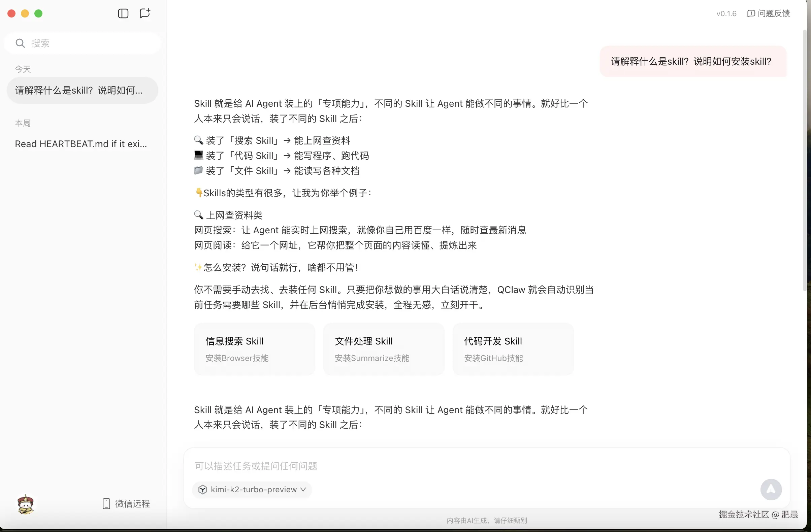Click the user question message bubble
Screen dimensions: 811x532
[693, 61]
